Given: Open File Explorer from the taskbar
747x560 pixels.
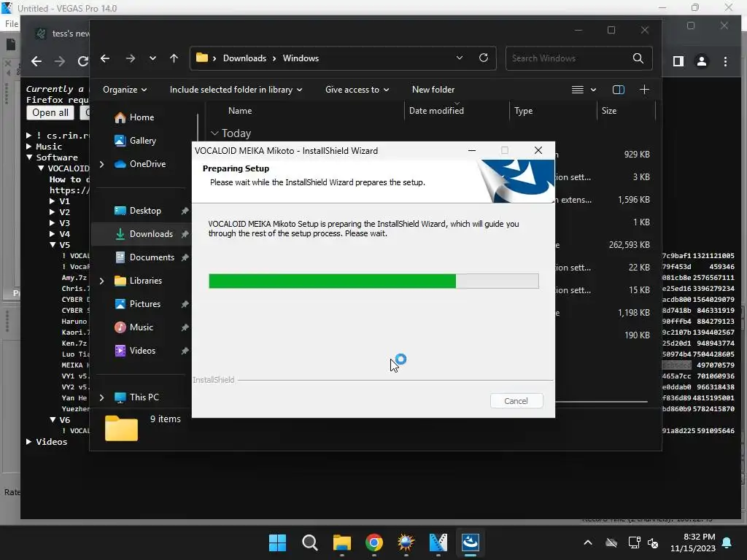Looking at the screenshot, I should click(x=342, y=542).
